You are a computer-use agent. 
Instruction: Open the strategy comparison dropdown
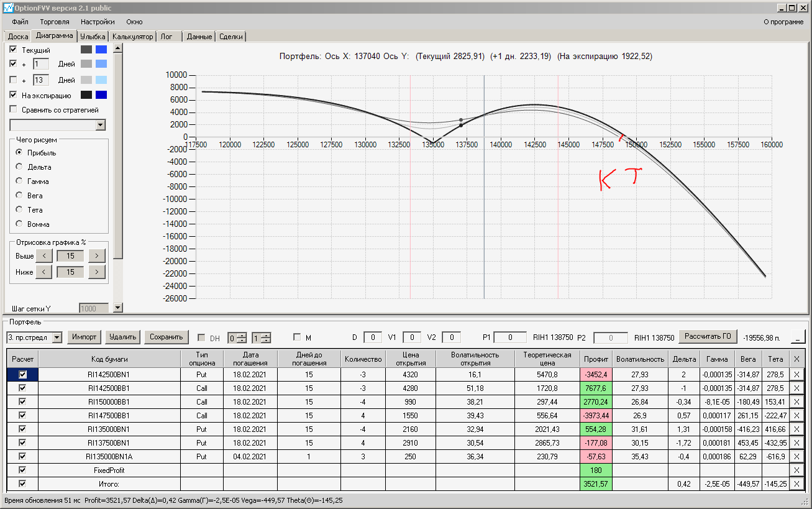(101, 126)
